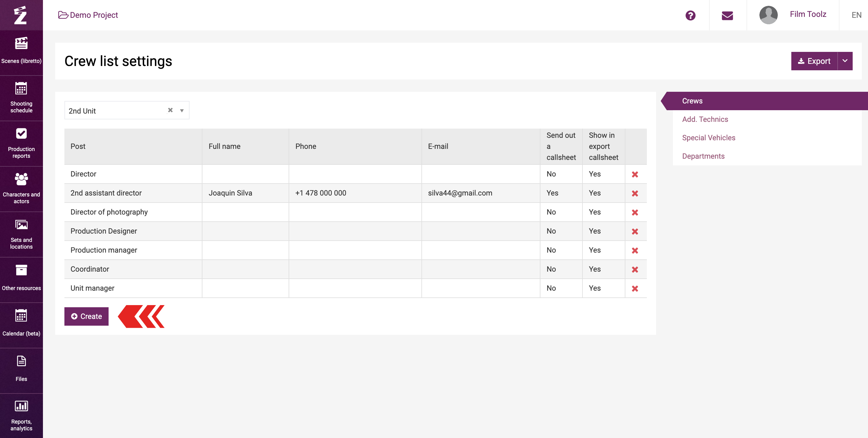Open the help question mark icon

point(690,15)
